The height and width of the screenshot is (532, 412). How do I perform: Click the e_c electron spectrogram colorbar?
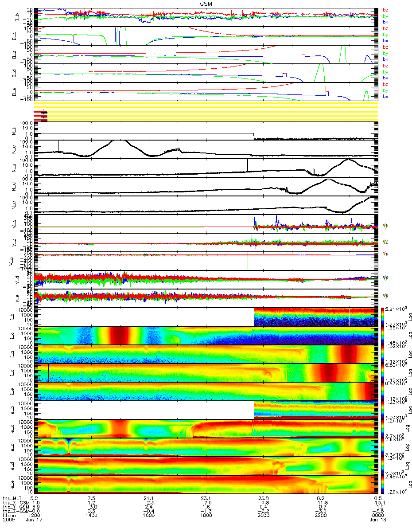coord(384,428)
